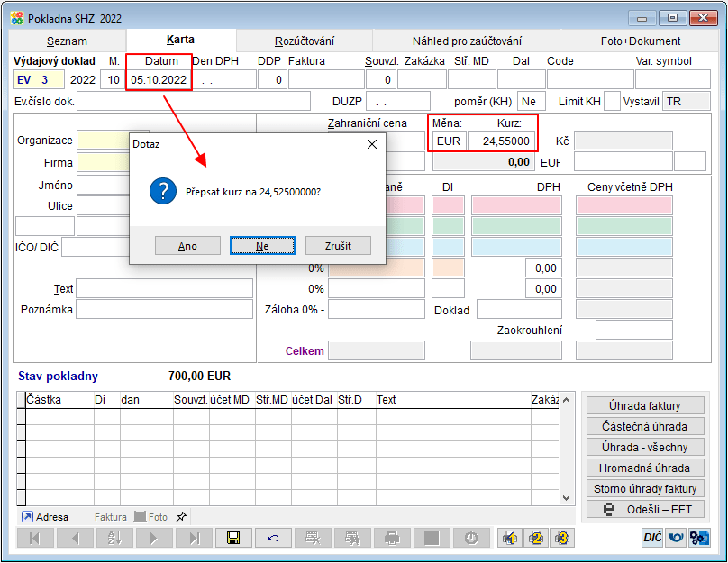Click the Ev.číslo dok. input field
Screen dimensions: 728x563
(194, 101)
